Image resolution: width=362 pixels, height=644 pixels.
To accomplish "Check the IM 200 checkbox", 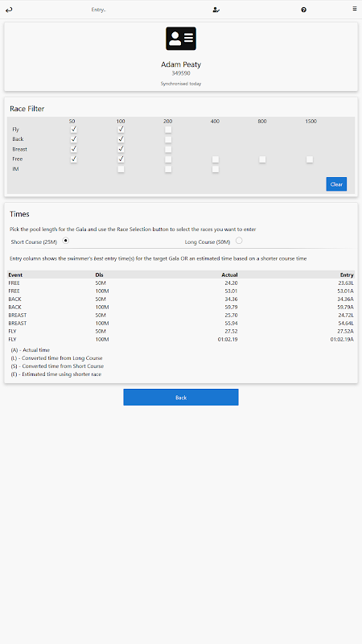I will [x=168, y=169].
